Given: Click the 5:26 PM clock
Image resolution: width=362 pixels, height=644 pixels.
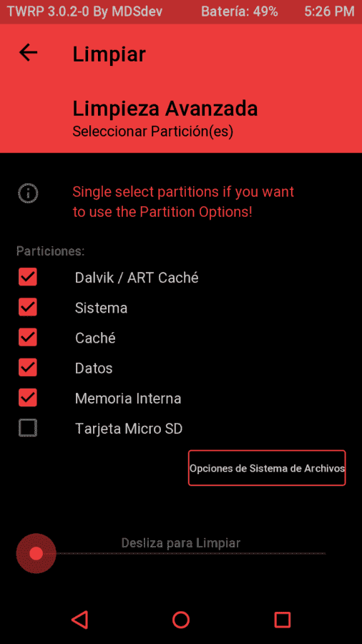Looking at the screenshot, I should click(x=329, y=11).
